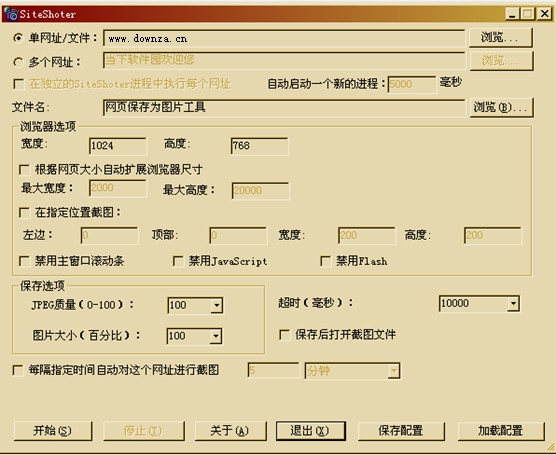Open the 图片大小(百分比) dropdown
The image size is (556, 455).
point(216,336)
